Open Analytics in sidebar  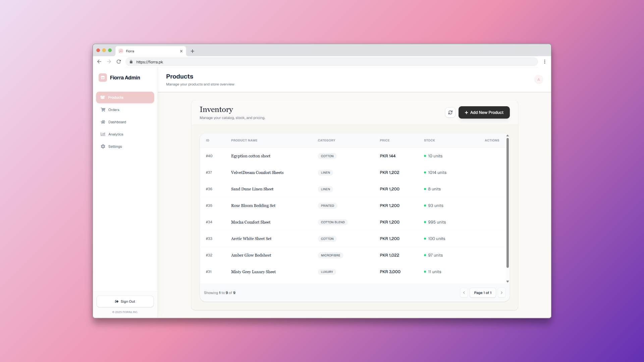click(x=116, y=134)
